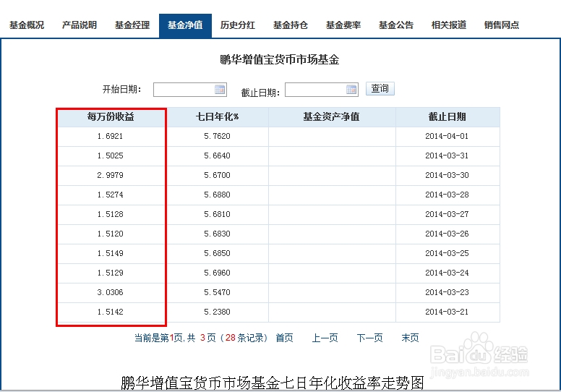Open the 基金经理 tab
Viewport: 561px width, 392px height.
pos(132,25)
